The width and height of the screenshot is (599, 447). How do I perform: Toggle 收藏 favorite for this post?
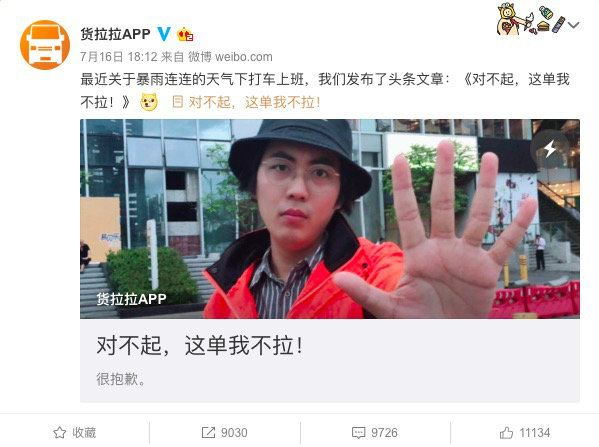tap(74, 432)
